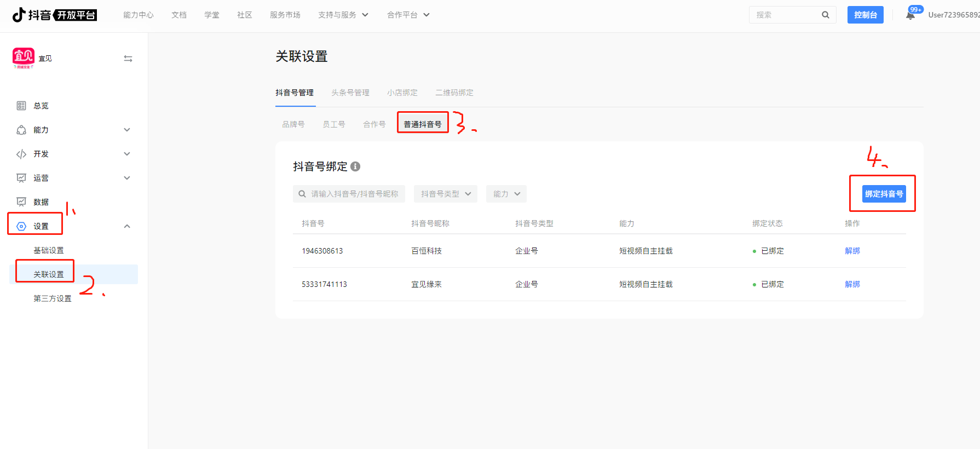Viewport: 980px width, 449px height.
Task: Click the 绑定抖音号 button
Action: [884, 194]
